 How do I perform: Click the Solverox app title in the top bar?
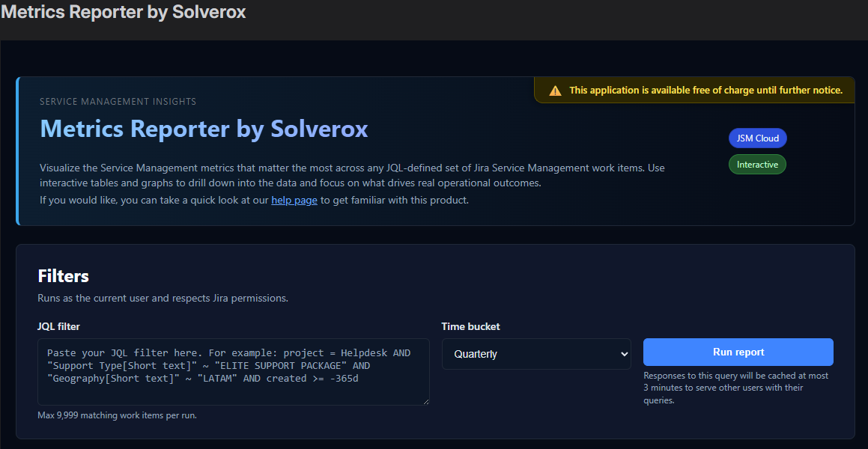[124, 12]
